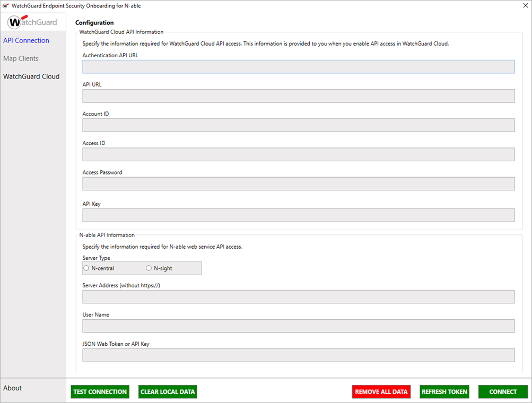Click the WatchGuard icon in the title bar
Image resolution: width=532 pixels, height=403 pixels.
6,5
